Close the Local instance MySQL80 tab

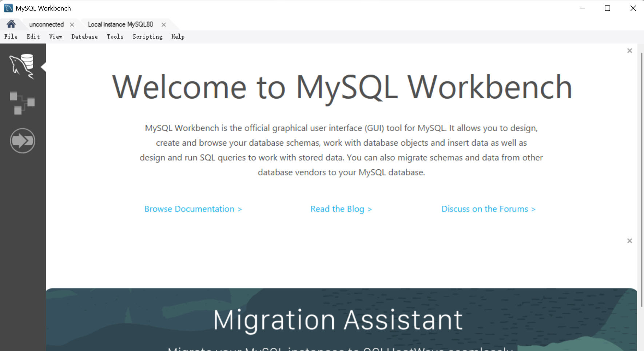coord(164,24)
